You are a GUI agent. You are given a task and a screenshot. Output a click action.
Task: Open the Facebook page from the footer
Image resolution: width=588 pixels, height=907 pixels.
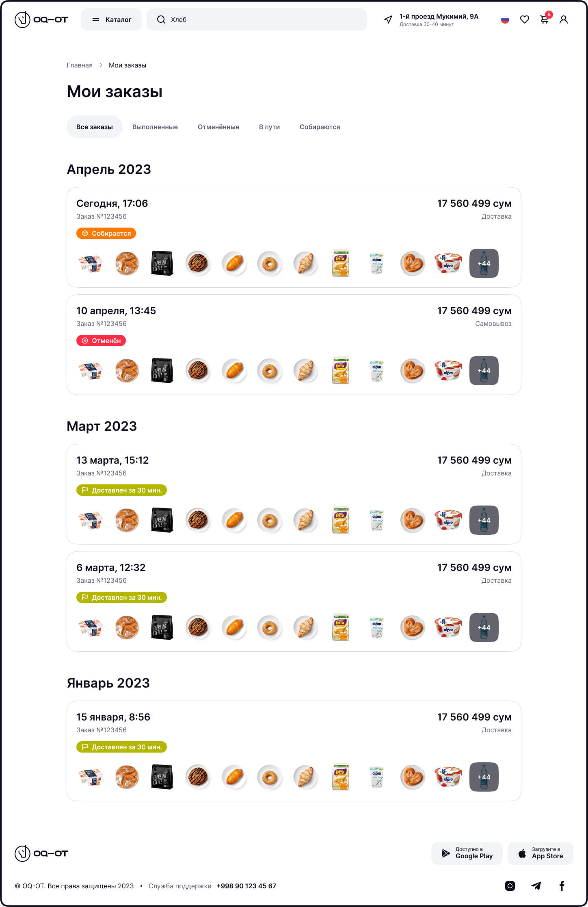pos(562,886)
